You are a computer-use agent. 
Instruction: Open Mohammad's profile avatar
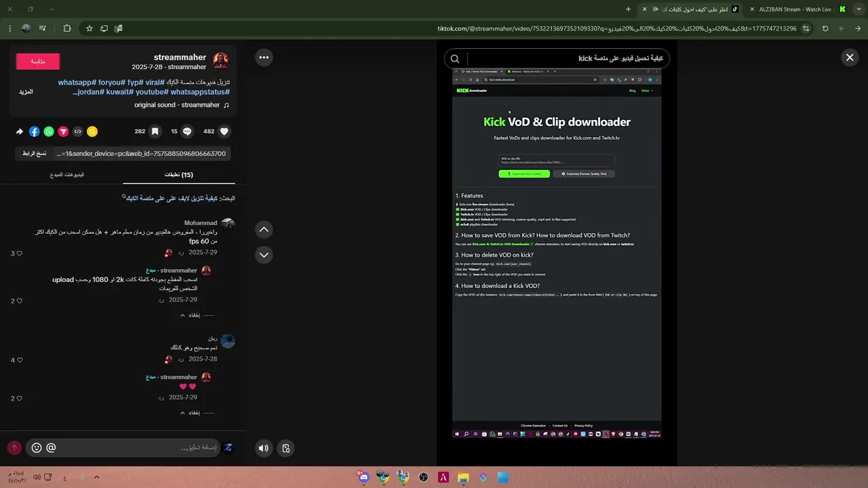(x=228, y=224)
